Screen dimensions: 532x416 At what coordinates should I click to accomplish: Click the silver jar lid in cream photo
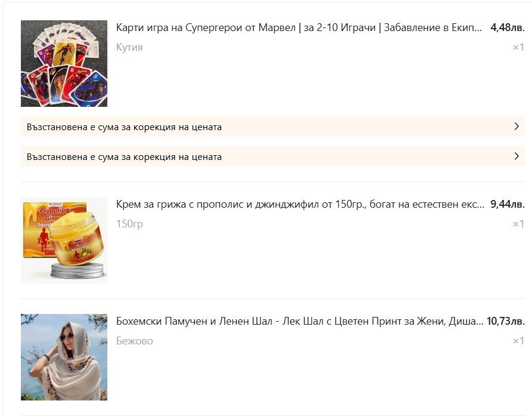(x=78, y=271)
